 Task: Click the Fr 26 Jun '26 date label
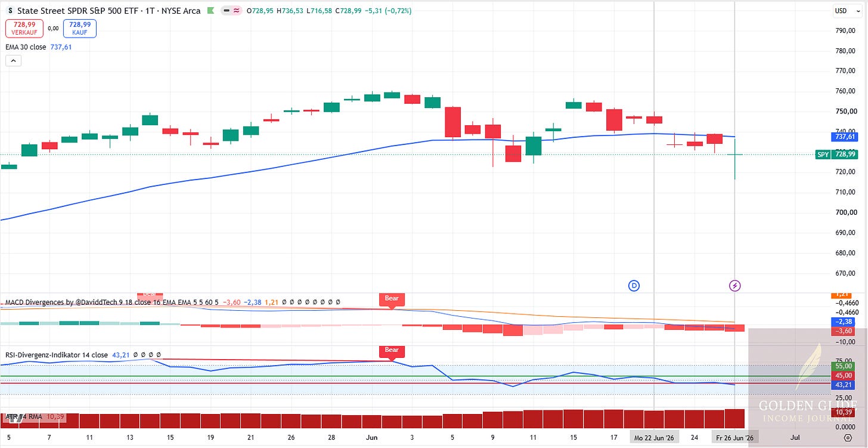(x=735, y=438)
